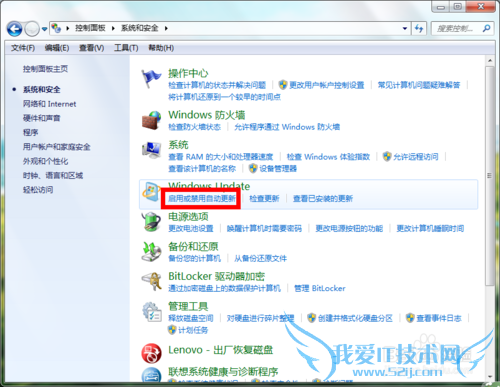Click the Windows 防火墙 brick wall icon
500x387 pixels.
coord(151,120)
